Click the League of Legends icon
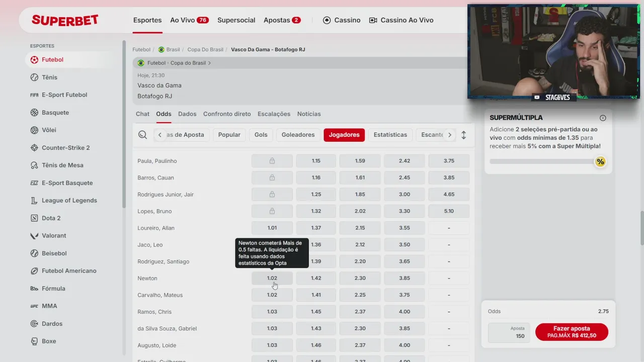This screenshot has width=644, height=362. [34, 201]
